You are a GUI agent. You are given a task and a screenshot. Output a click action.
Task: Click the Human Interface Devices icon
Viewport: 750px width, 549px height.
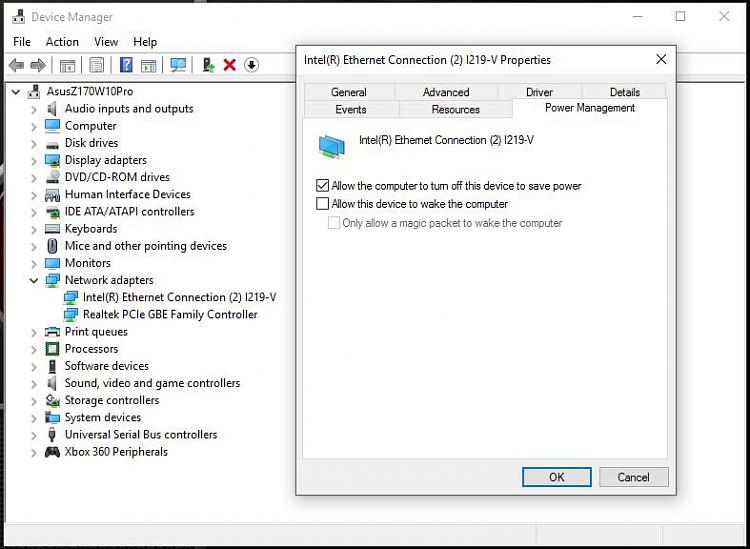click(52, 195)
